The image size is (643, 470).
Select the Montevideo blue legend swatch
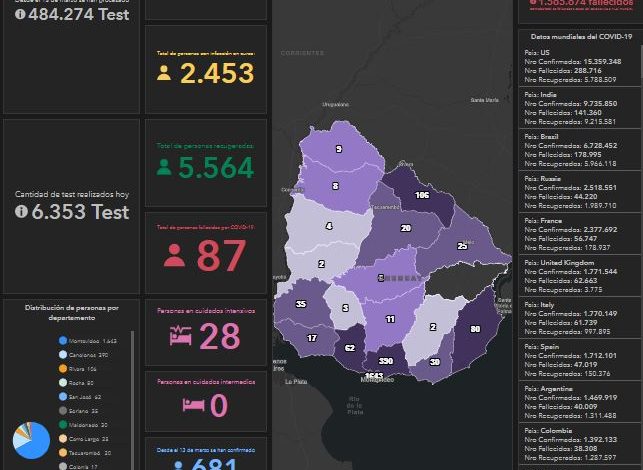point(63,341)
